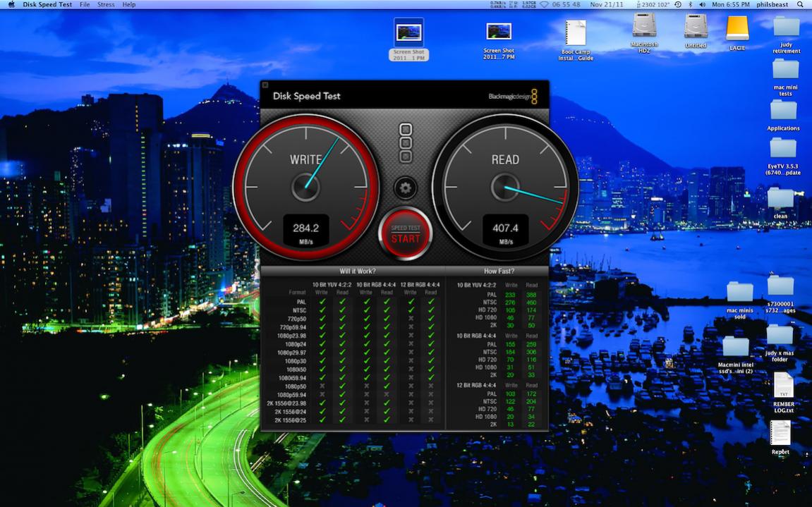This screenshot has height=507, width=812.
Task: Select the Report document icon
Action: [x=780, y=438]
